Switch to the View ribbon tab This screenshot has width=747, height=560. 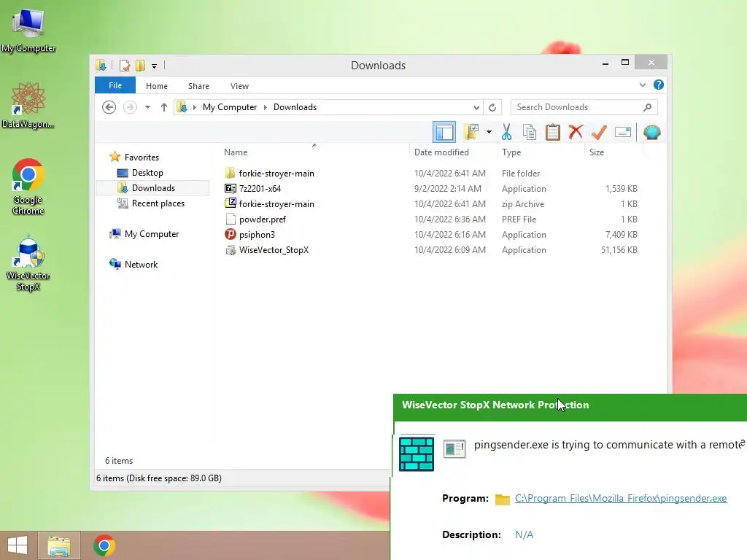pos(239,86)
